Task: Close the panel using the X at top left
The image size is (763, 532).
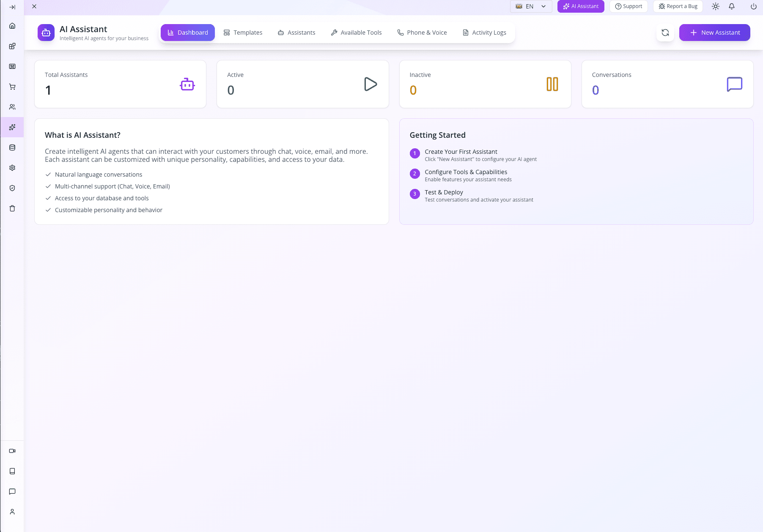Action: click(x=34, y=6)
